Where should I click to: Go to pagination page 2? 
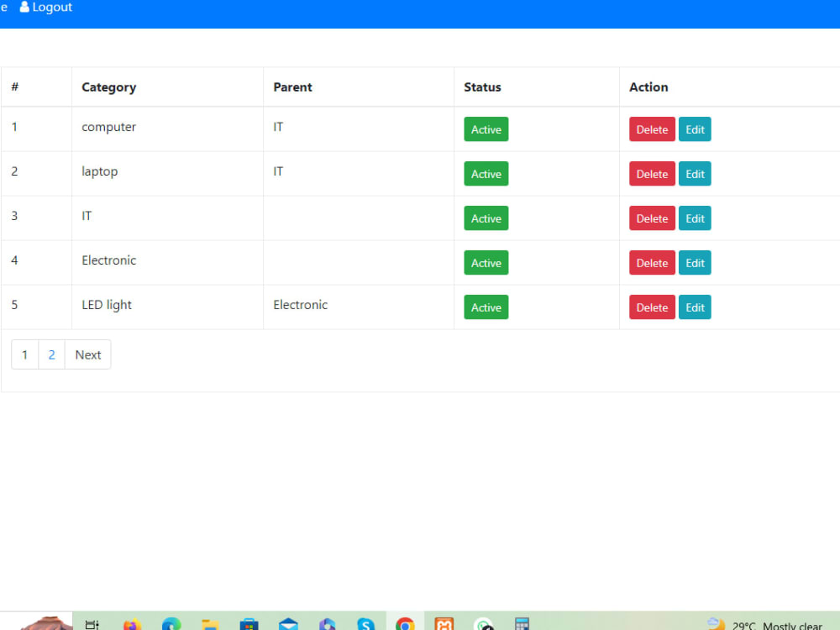tap(51, 354)
